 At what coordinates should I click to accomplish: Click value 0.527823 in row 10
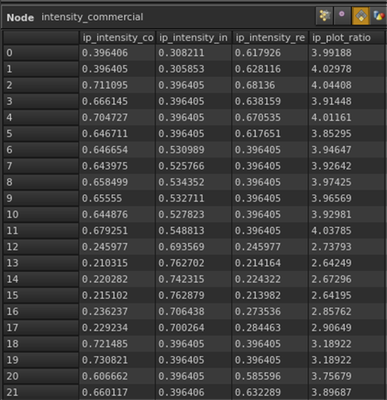click(181, 214)
